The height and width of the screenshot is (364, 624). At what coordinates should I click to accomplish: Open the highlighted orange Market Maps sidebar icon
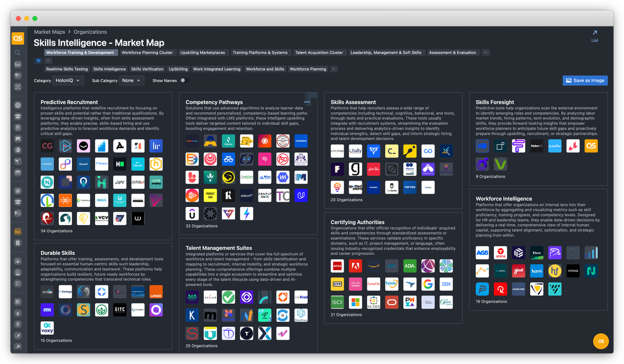point(18,231)
